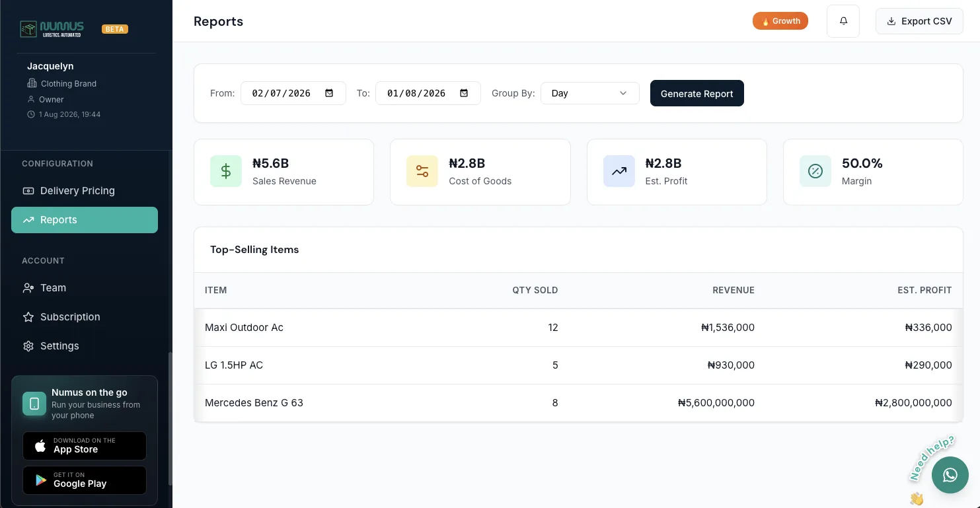Click revenue value ₦1,536,000

728,328
